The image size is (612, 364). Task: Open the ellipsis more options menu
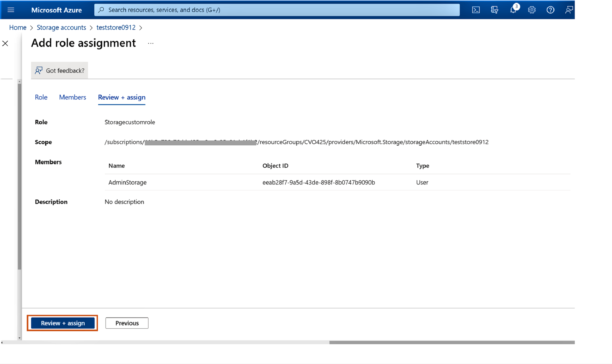point(151,43)
